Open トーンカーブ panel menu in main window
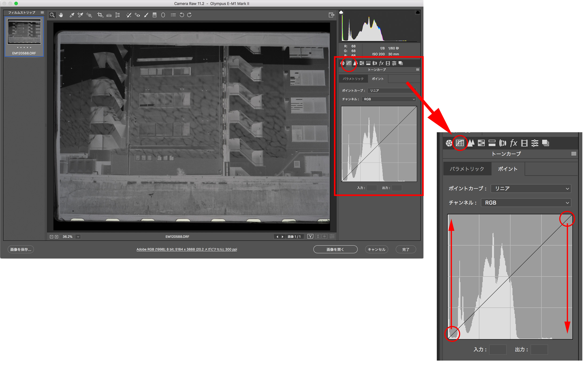The image size is (588, 368). 418,70
